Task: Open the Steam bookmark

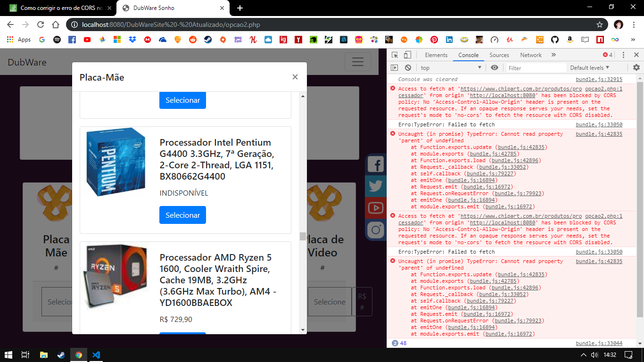Action: [x=208, y=40]
